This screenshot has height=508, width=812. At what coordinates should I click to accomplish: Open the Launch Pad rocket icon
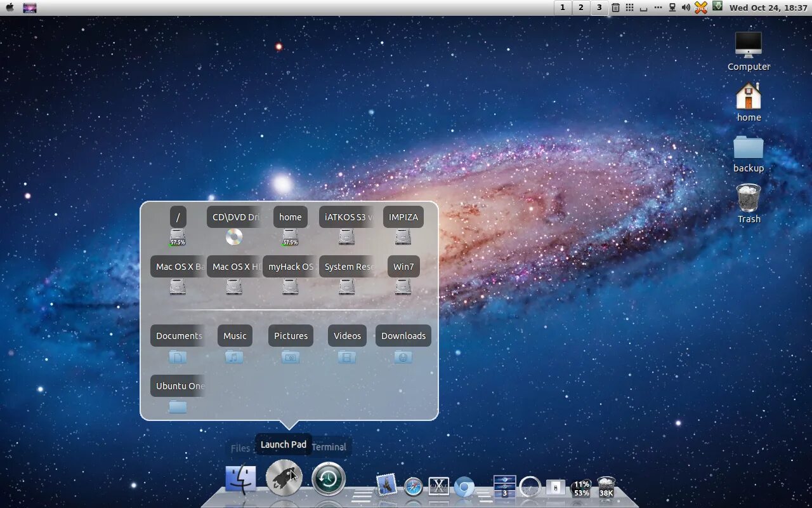(x=284, y=476)
